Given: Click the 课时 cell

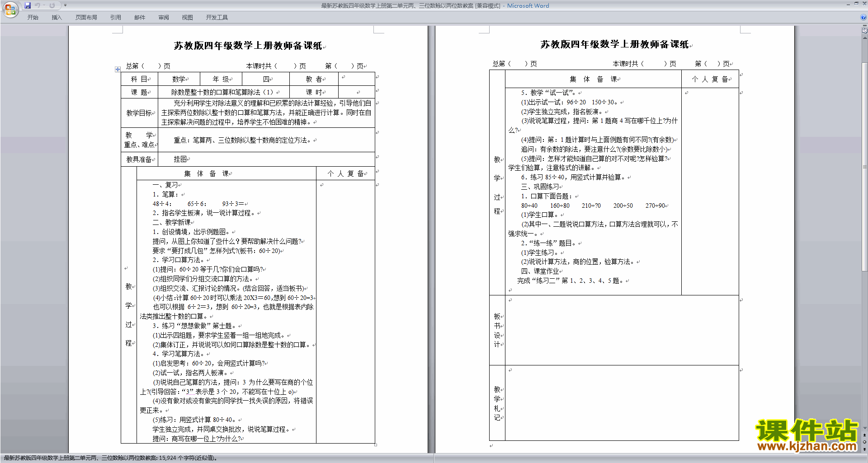Looking at the screenshot, I should coord(314,92).
